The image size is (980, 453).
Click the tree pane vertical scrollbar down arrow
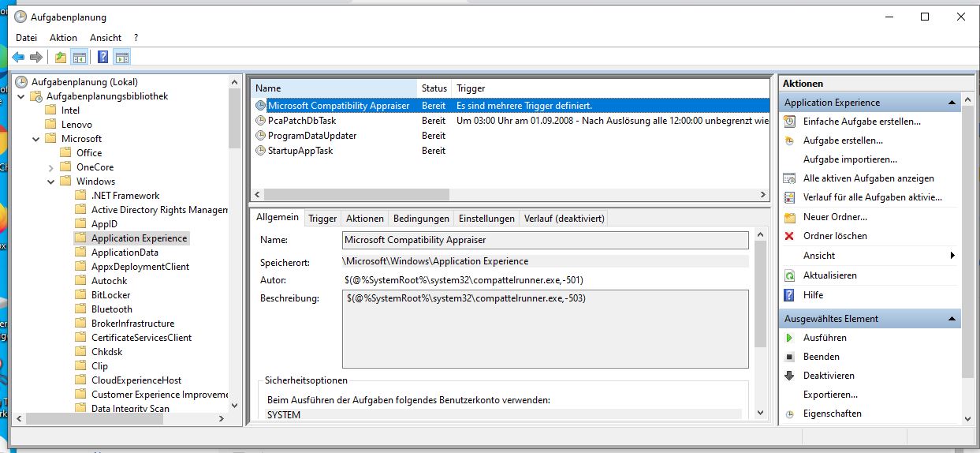[234, 406]
